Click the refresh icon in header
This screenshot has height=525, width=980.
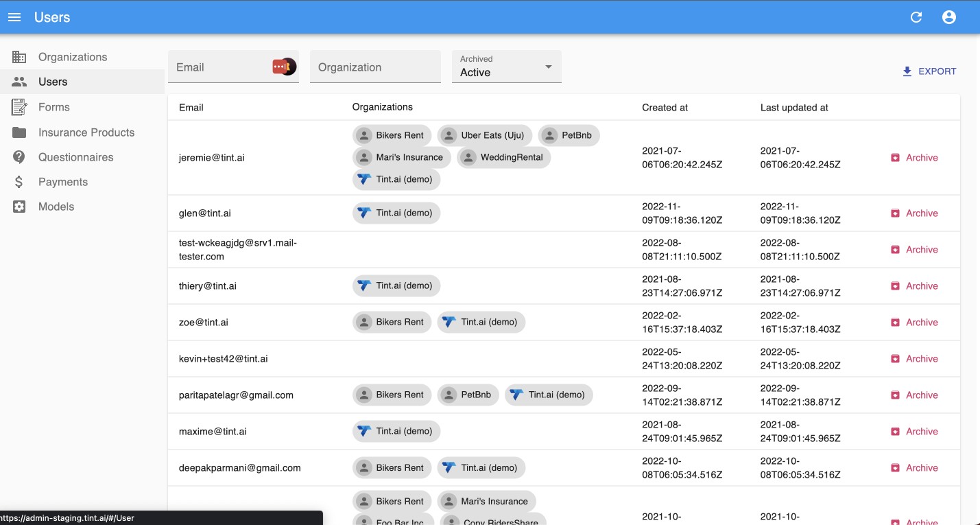[x=916, y=17]
